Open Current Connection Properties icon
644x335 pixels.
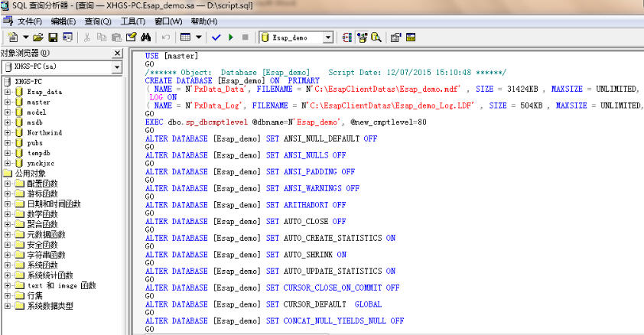[396, 37]
